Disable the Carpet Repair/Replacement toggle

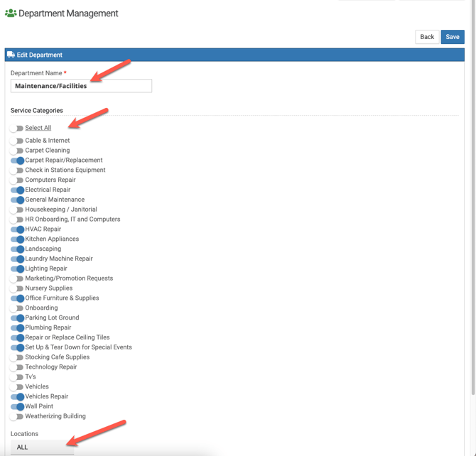pyautogui.click(x=17, y=161)
